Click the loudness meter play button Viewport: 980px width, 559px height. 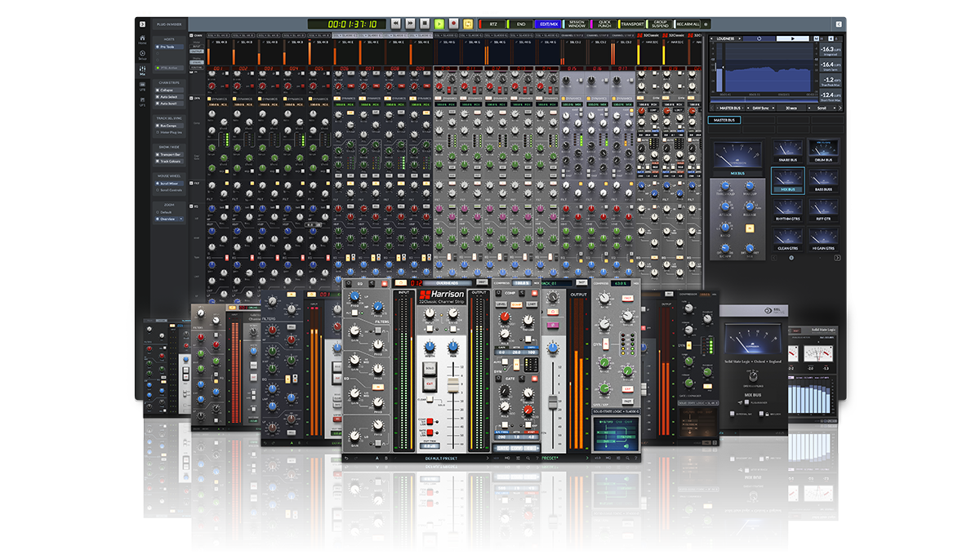point(793,38)
